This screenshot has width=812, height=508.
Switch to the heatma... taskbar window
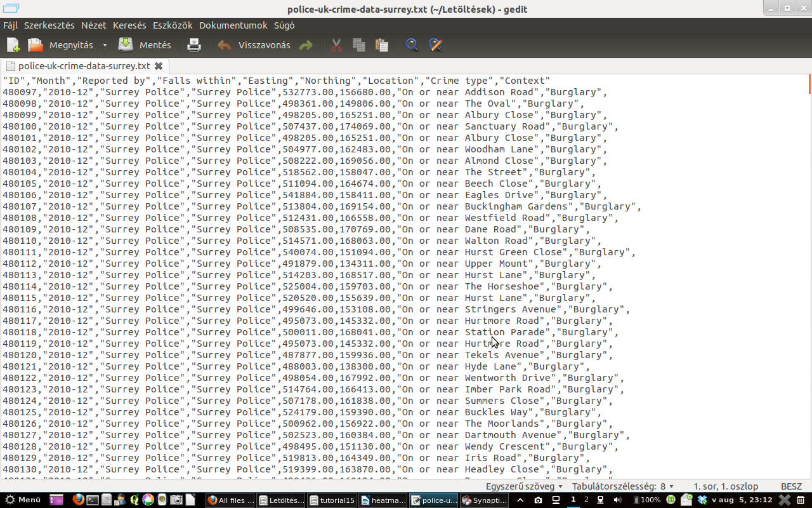[383, 500]
